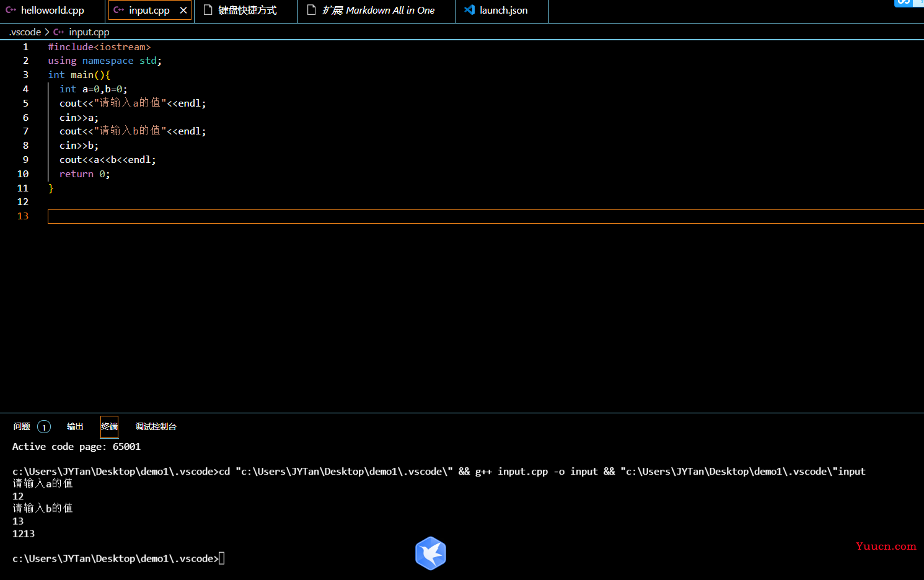Click the 'using namespace std;' line

105,61
